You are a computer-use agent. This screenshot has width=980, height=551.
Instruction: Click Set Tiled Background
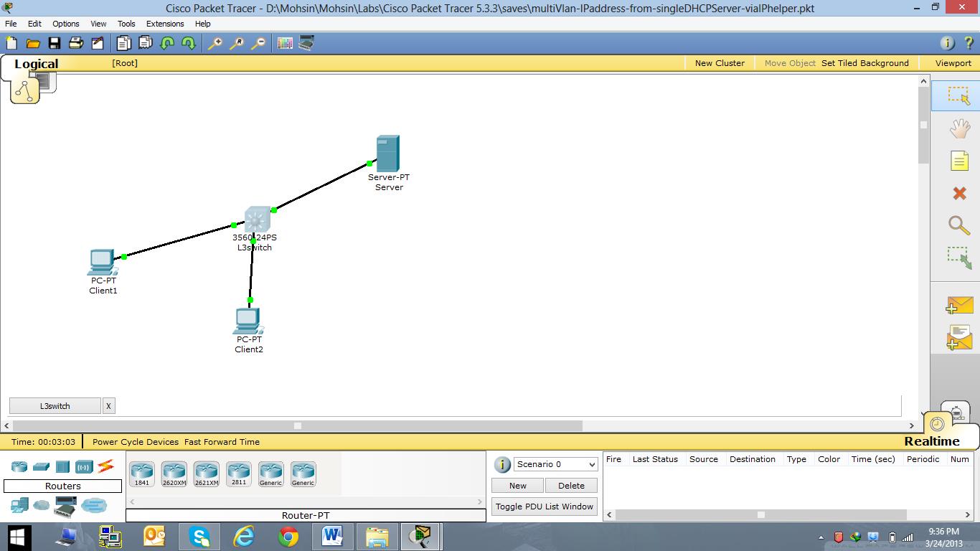pyautogui.click(x=865, y=63)
